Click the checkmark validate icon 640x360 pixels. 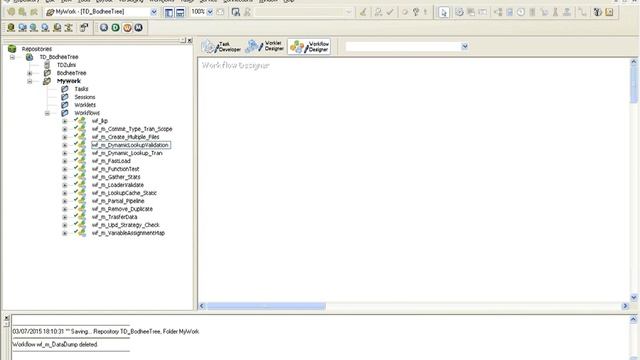pos(390,12)
